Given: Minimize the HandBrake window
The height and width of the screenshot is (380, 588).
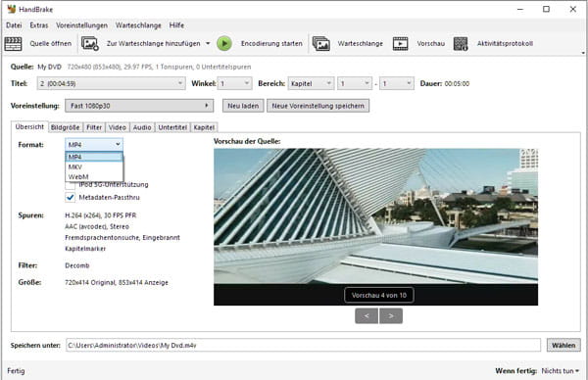Looking at the screenshot, I should (520, 9).
